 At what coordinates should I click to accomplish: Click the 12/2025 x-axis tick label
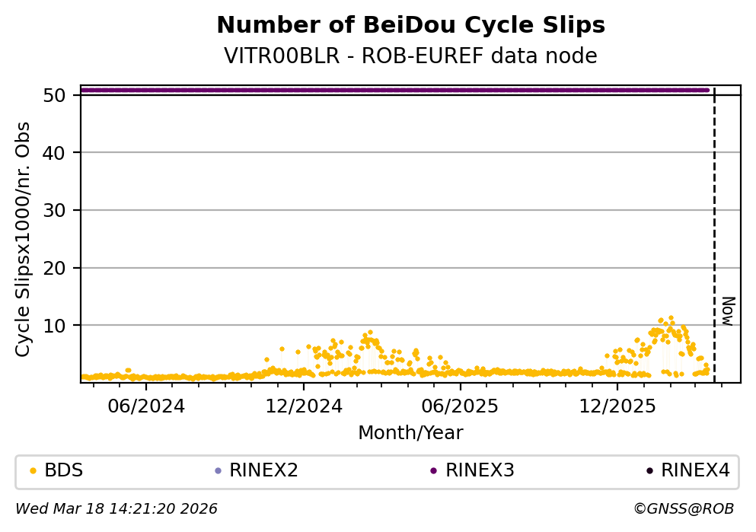pyautogui.click(x=616, y=406)
